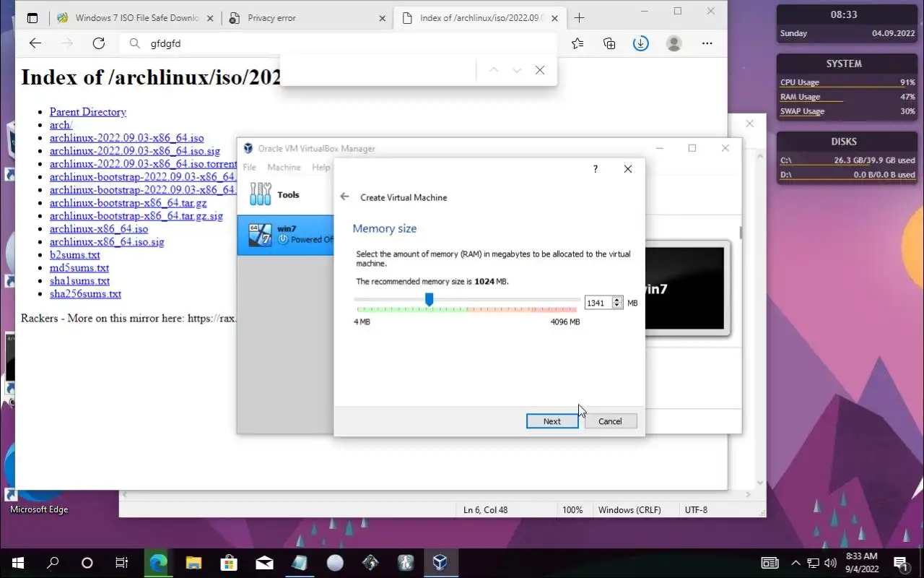This screenshot has height=578, width=924.
Task: Decrease memory with the spinner down arrow
Action: [x=617, y=306]
